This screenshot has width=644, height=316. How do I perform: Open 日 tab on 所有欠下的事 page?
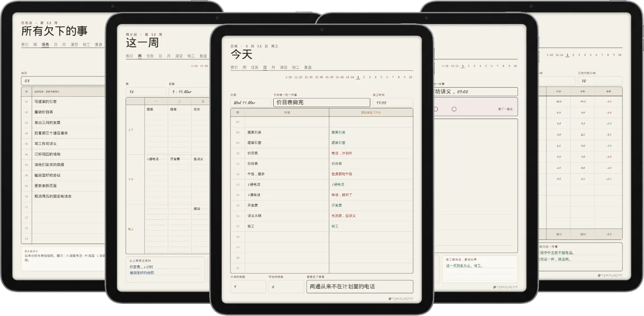tap(56, 45)
